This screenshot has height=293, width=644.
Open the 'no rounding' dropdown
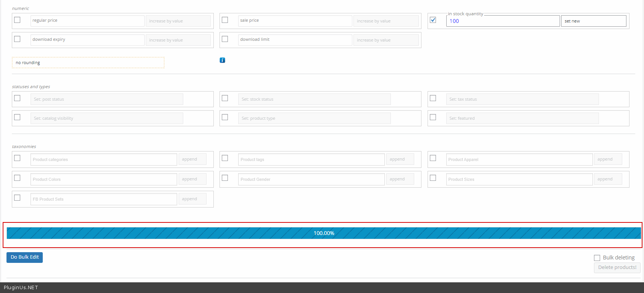click(x=88, y=63)
